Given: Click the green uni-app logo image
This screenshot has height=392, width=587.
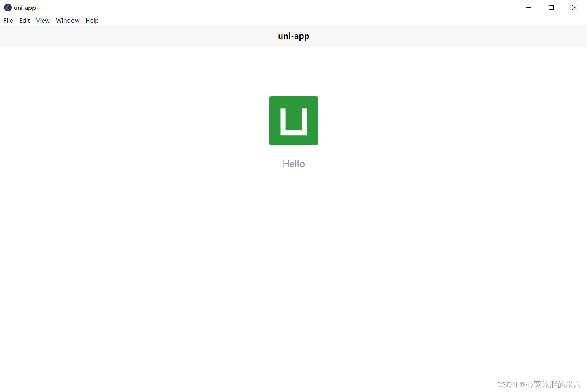Looking at the screenshot, I should (293, 121).
